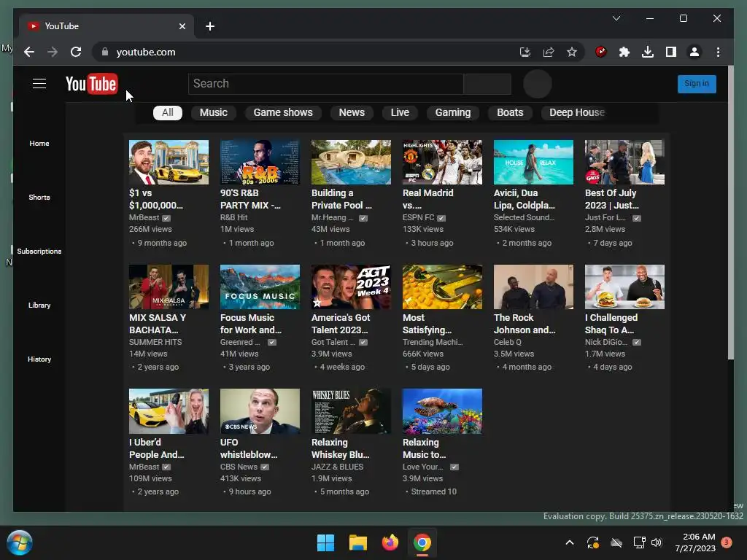This screenshot has width=747, height=560.
Task: Click the voice search round button
Action: point(538,84)
